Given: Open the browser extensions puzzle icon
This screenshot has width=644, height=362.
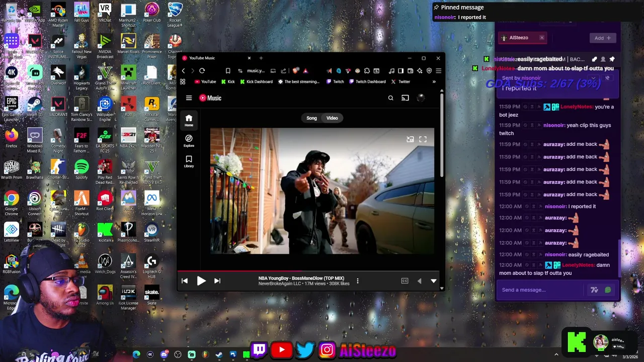Looking at the screenshot, I should [x=367, y=71].
